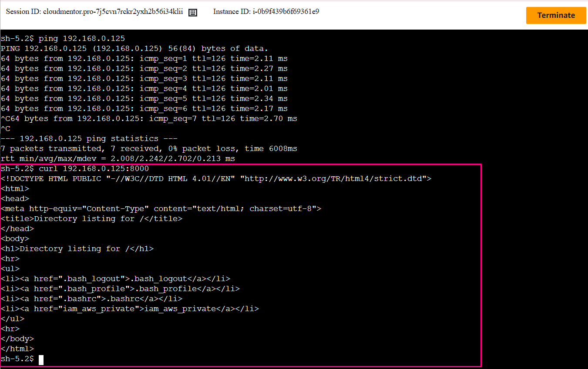Click the rtt min/avg/max/mdev line
Screen dimensions: 588x369
click(x=118, y=158)
